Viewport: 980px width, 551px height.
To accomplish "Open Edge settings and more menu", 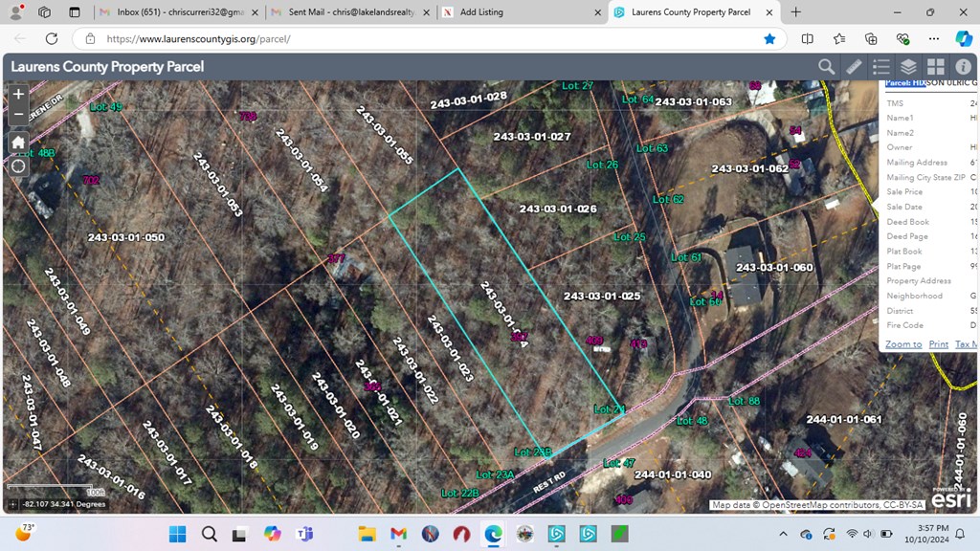I will pos(934,38).
